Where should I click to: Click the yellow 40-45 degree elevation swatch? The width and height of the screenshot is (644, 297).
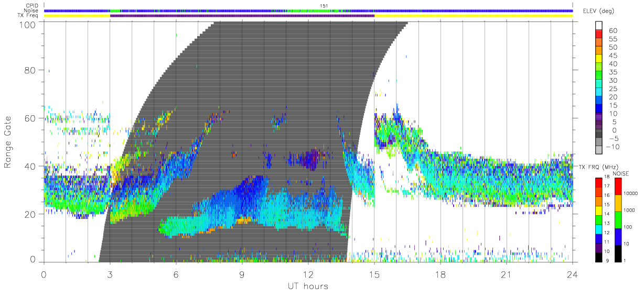coord(599,59)
